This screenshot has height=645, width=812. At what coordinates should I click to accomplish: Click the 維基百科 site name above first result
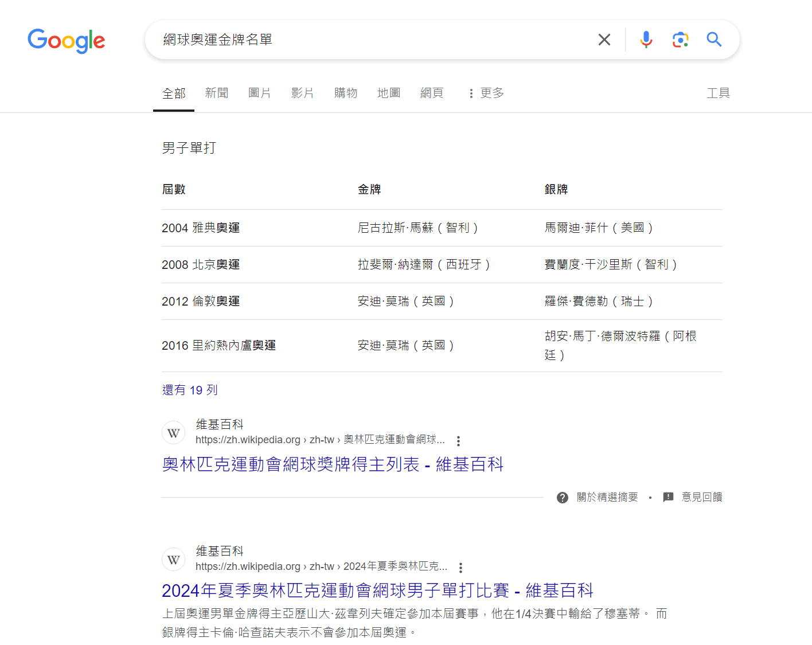pos(220,424)
